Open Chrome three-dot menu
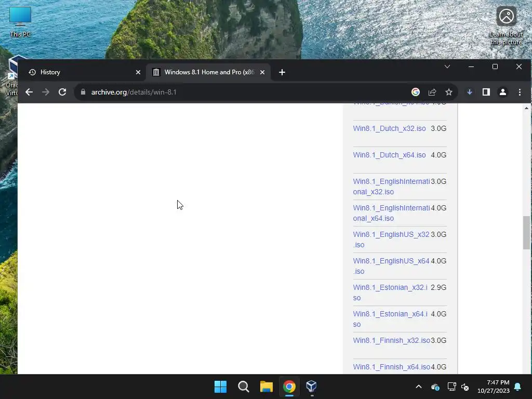Viewport: 532px width, 399px height. [x=520, y=92]
